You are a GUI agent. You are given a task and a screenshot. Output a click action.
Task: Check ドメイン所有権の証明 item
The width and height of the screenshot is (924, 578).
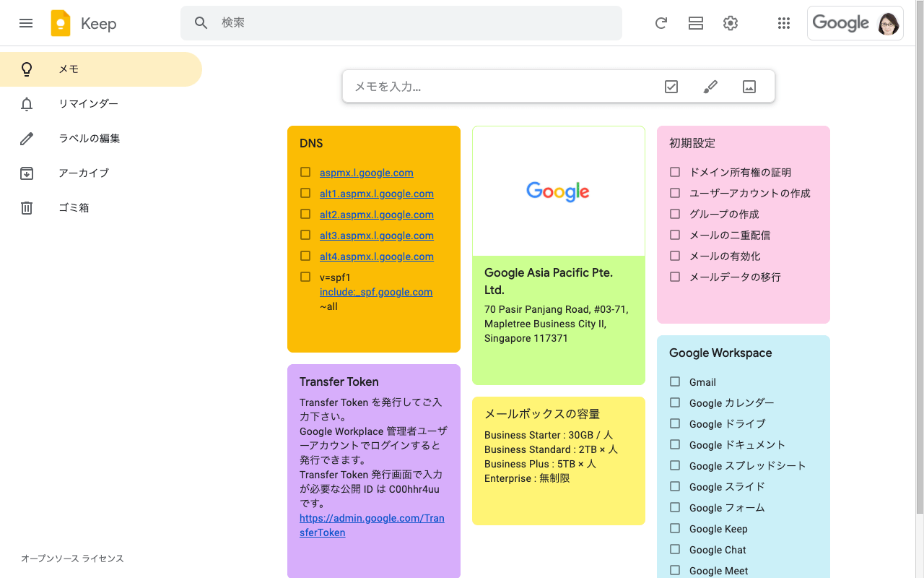coord(675,172)
